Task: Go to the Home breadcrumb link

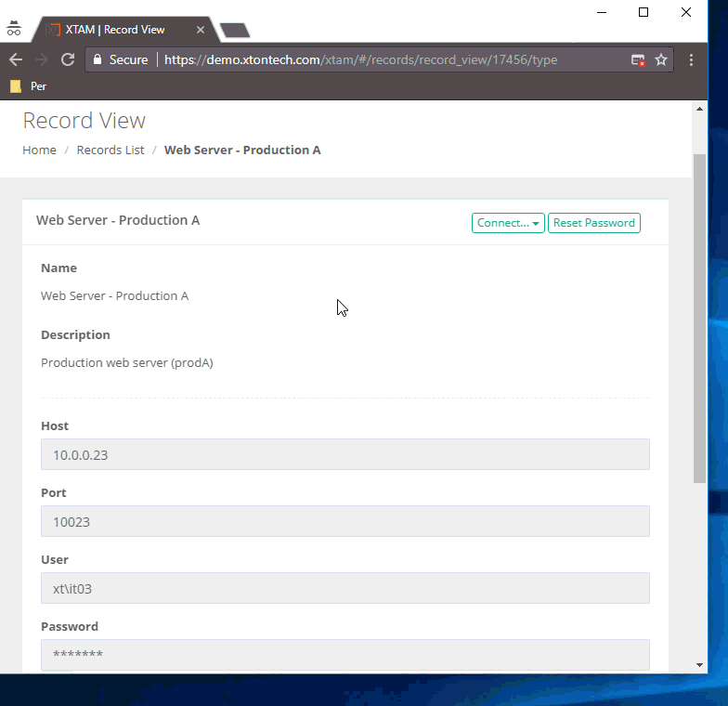Action: click(x=39, y=150)
